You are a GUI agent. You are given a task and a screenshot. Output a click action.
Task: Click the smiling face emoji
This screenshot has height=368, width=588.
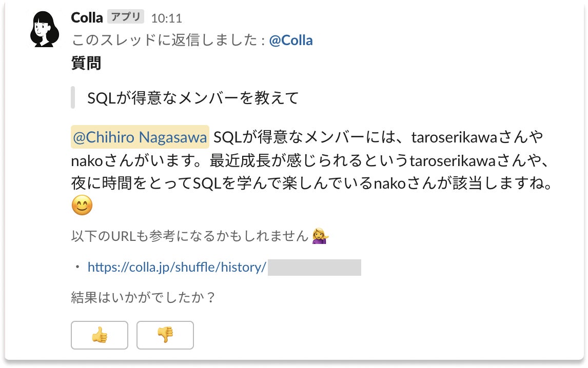[x=82, y=206]
